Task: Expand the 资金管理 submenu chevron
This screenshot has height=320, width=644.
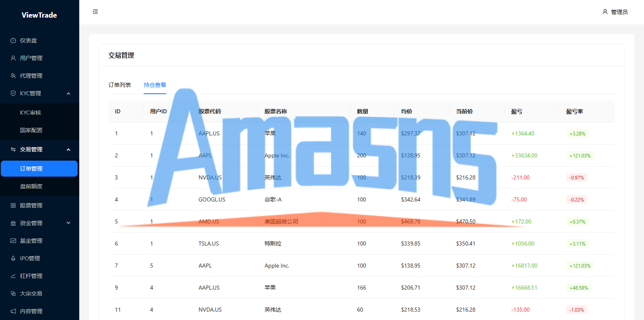Action: 68,223
